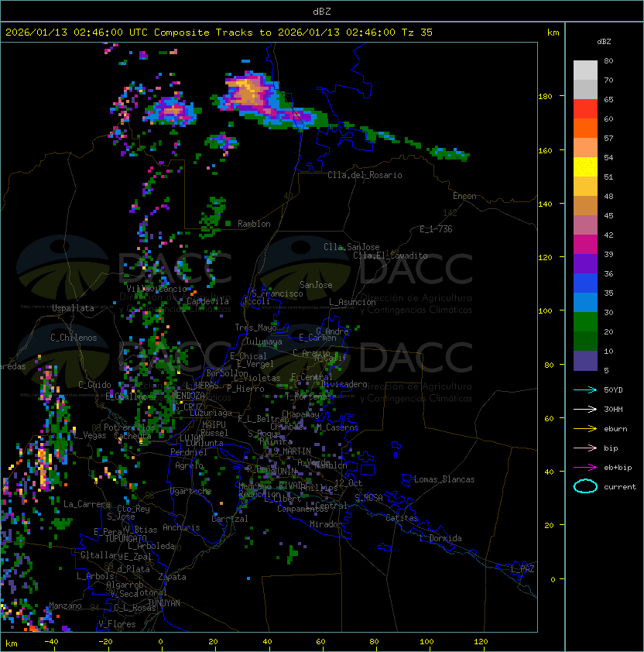This screenshot has width=644, height=652.
Task: Click the 'E_1-736' map label
Action: point(436,229)
